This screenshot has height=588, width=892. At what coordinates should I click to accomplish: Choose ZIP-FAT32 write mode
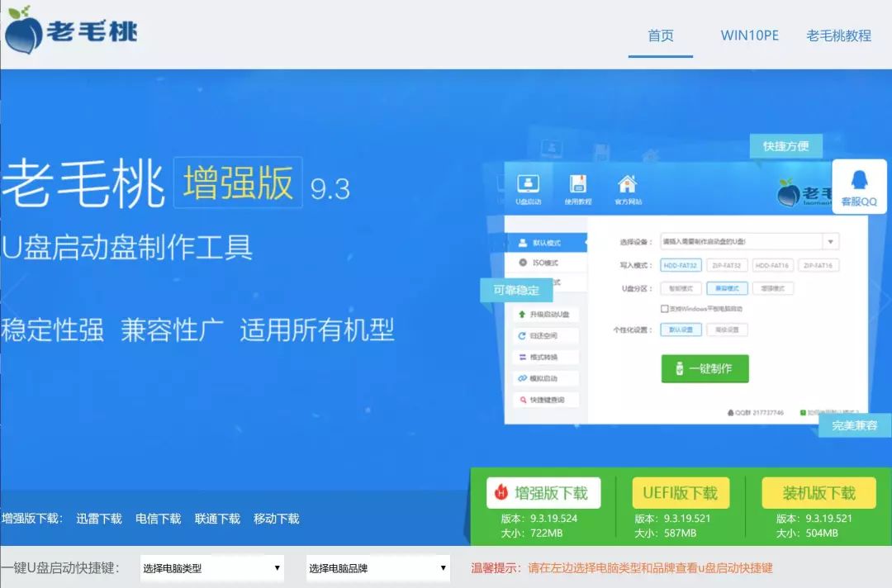coord(727,266)
